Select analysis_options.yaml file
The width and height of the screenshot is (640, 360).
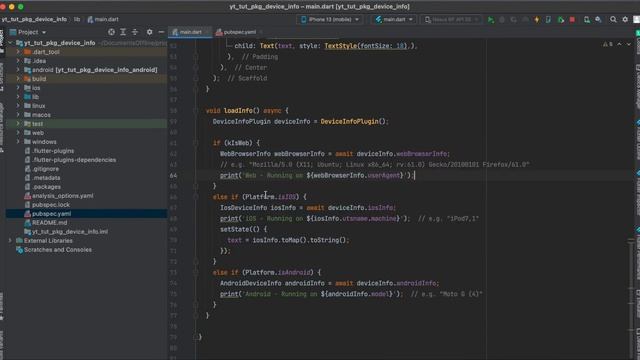pos(59,196)
